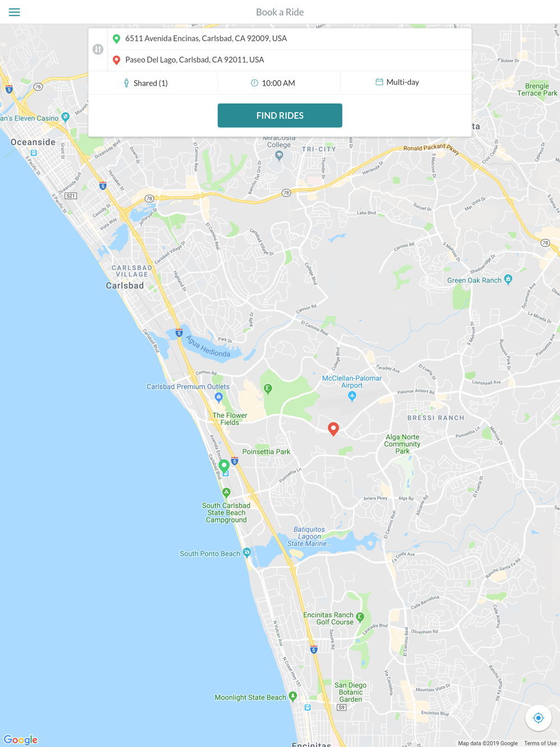Tap the South Ponto Beach marker icon
Screen dimensions: 560x747
[247, 553]
